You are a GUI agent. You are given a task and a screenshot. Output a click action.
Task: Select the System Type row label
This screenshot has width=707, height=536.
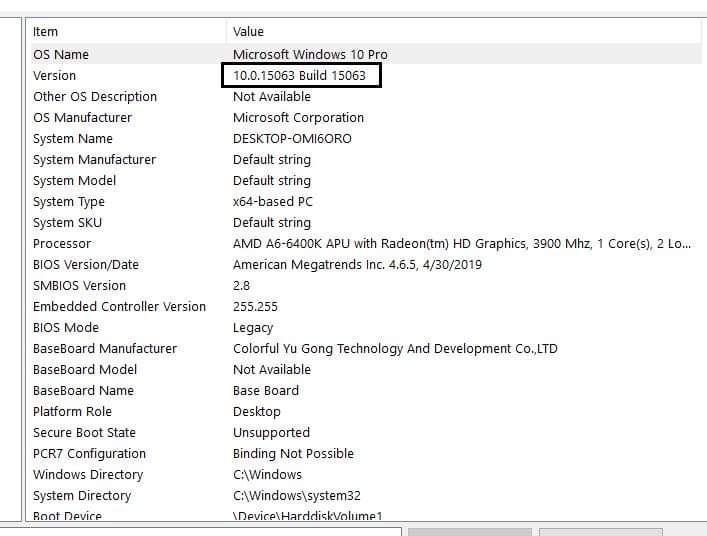(69, 202)
